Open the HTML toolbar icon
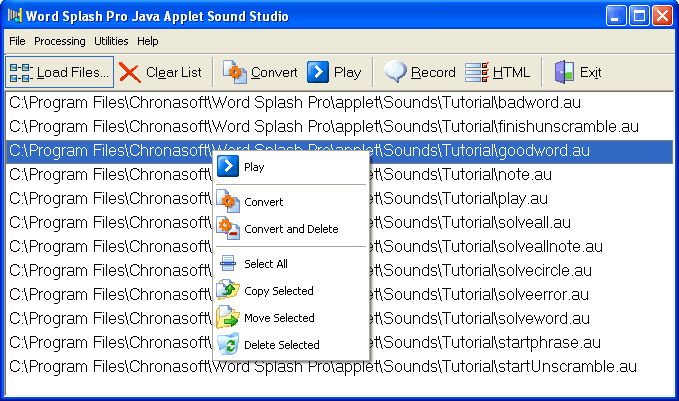This screenshot has width=679, height=401. tap(477, 72)
